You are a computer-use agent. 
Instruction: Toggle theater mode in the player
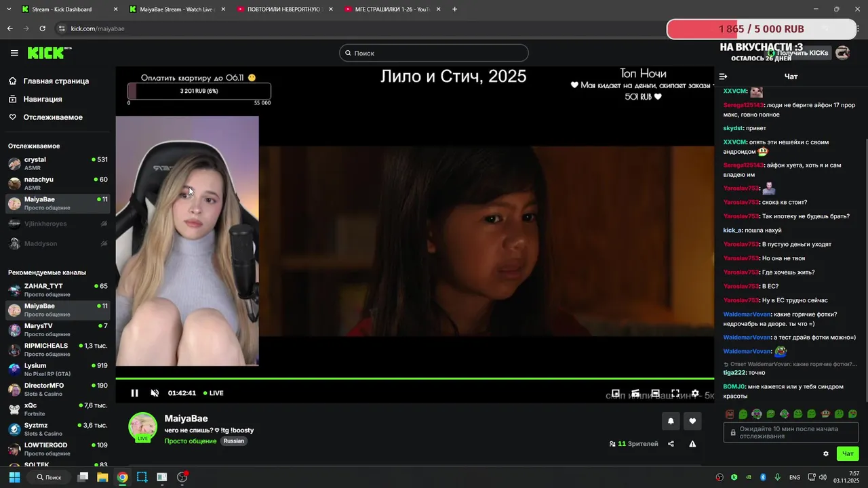pyautogui.click(x=655, y=393)
